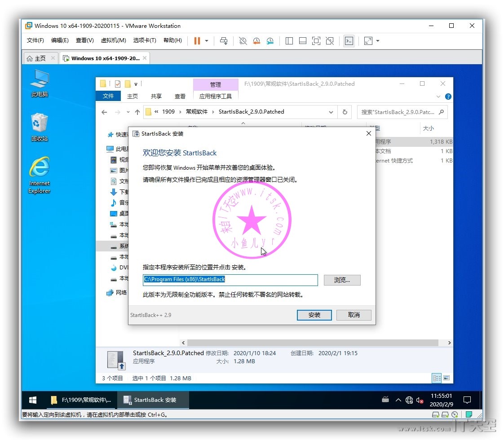Screen dimensions: 504x440
Task: Open the 主页 ribbon tab in Explorer
Action: coord(132,96)
